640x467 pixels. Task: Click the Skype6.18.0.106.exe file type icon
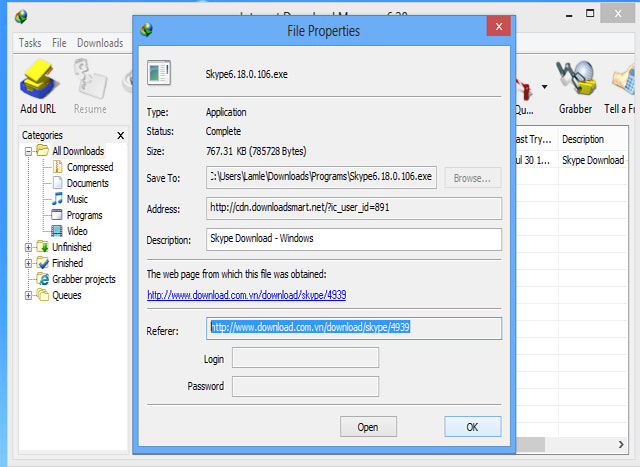[159, 73]
